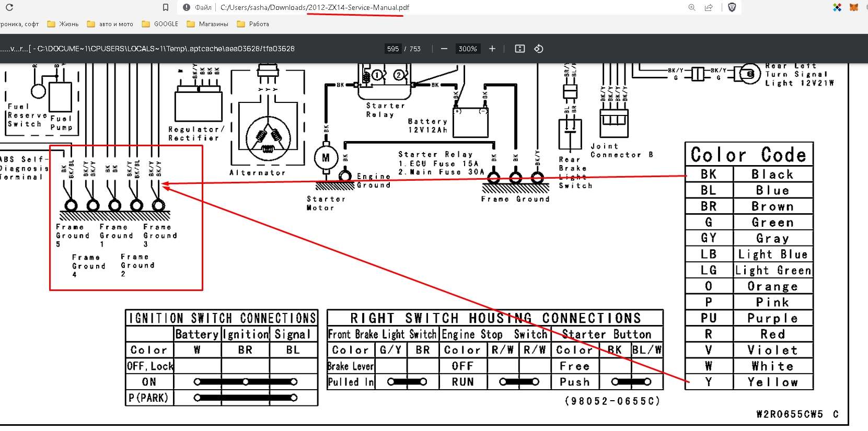Click the Orange entry in Color Code table
868x431 pixels.
772,286
